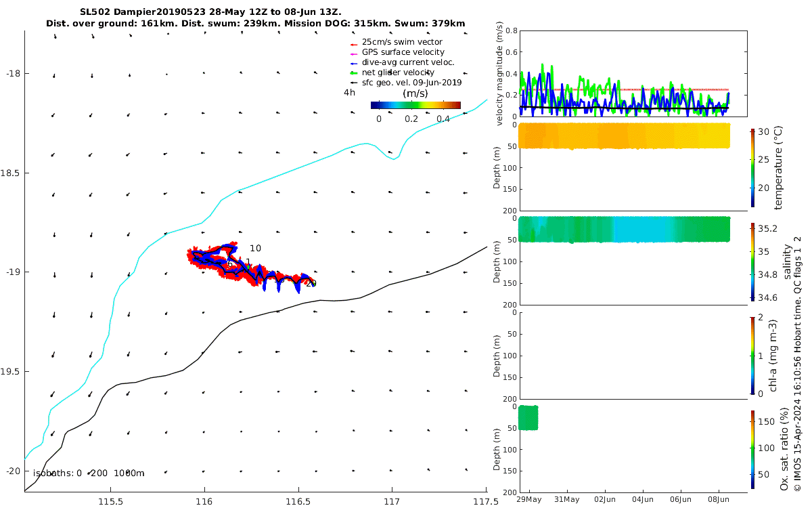Click the 'Ox. sat. ratio (%)' colorbar label
812x508 pixels.
pos(784,450)
